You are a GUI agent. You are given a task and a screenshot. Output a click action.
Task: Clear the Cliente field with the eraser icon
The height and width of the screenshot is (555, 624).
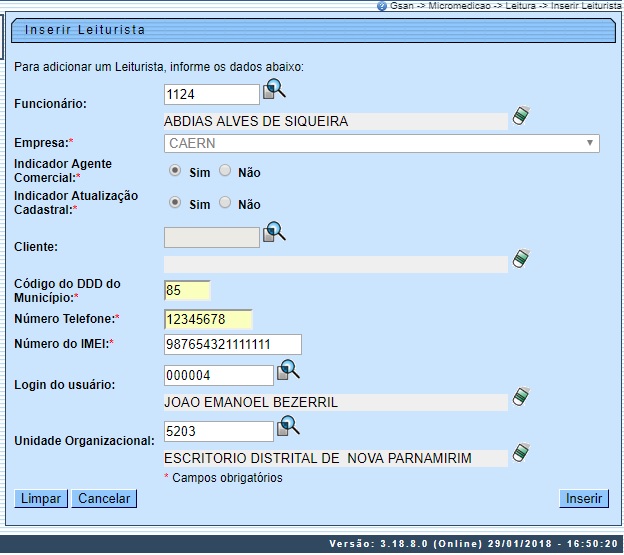pos(521,259)
